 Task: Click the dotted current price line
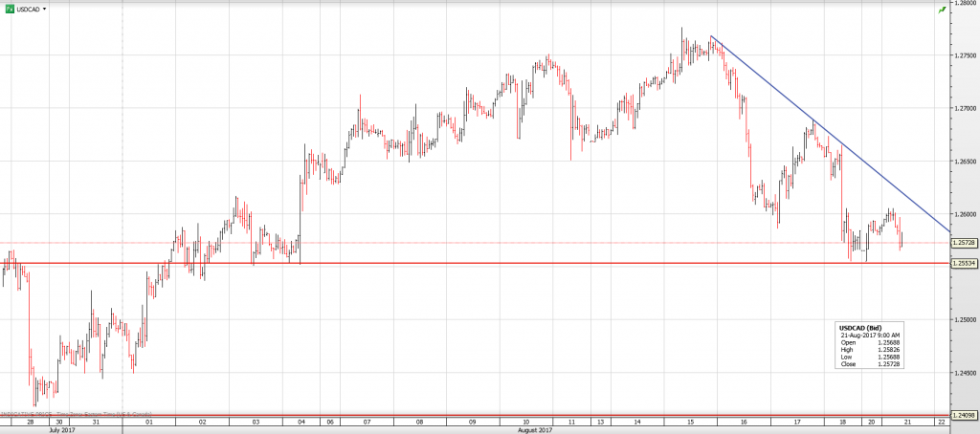(x=479, y=243)
